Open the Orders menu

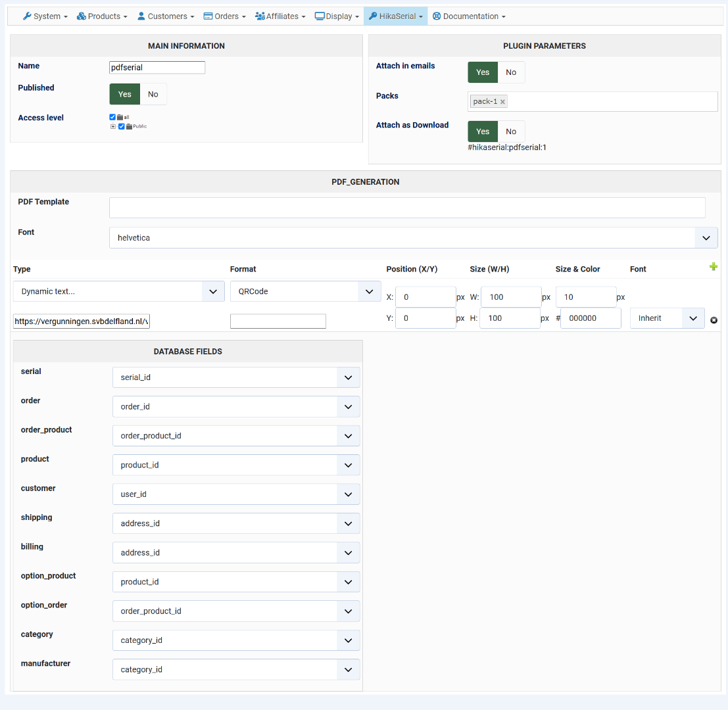point(224,16)
